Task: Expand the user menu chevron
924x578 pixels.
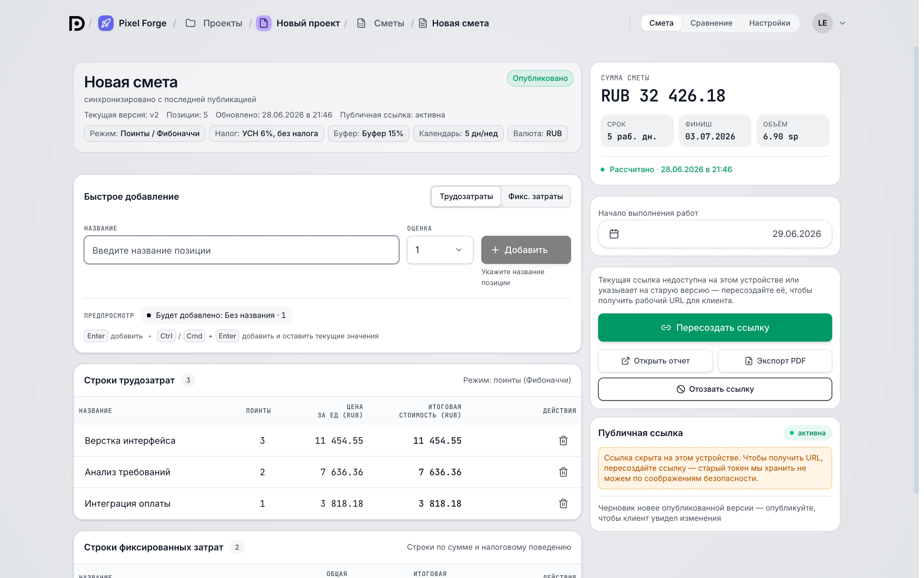Action: [x=843, y=23]
